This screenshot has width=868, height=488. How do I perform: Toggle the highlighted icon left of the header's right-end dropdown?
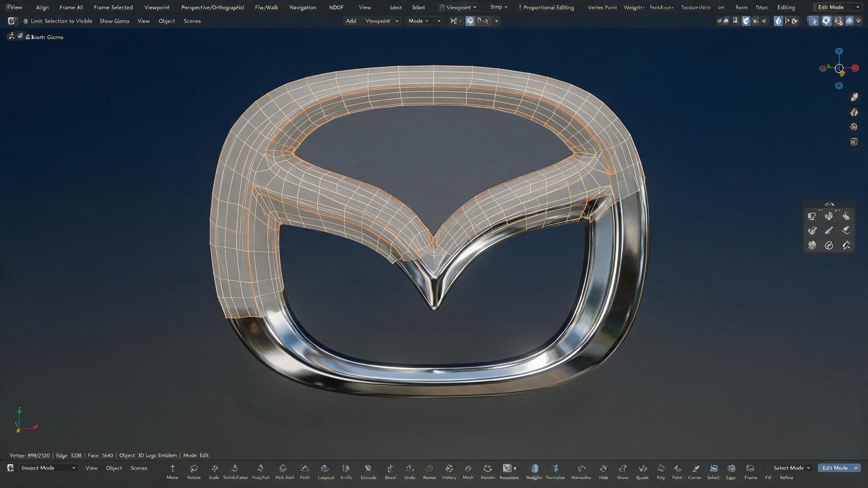[849, 21]
